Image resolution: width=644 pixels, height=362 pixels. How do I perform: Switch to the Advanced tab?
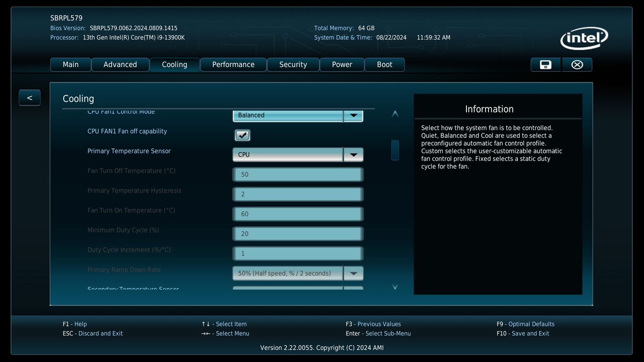click(x=120, y=64)
